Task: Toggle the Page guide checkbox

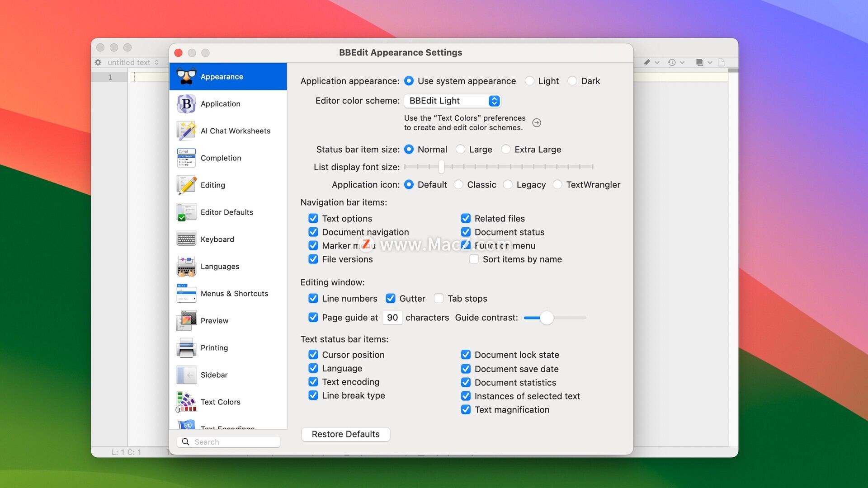Action: click(x=313, y=317)
